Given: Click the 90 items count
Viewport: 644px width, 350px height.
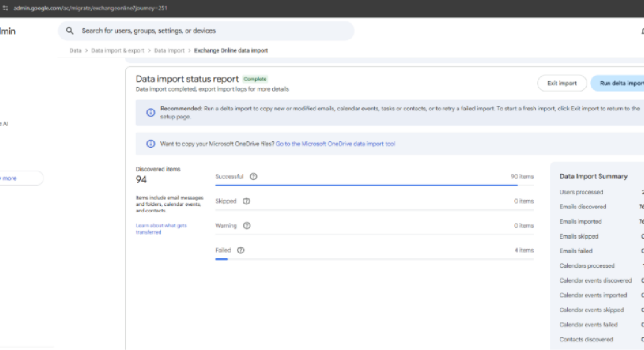Looking at the screenshot, I should point(522,177).
